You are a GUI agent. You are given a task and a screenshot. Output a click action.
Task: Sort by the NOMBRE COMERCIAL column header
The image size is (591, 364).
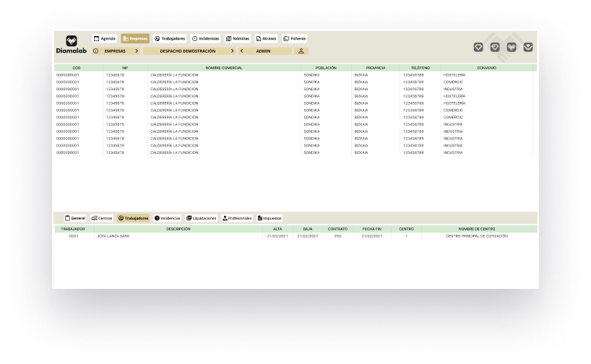pos(224,68)
